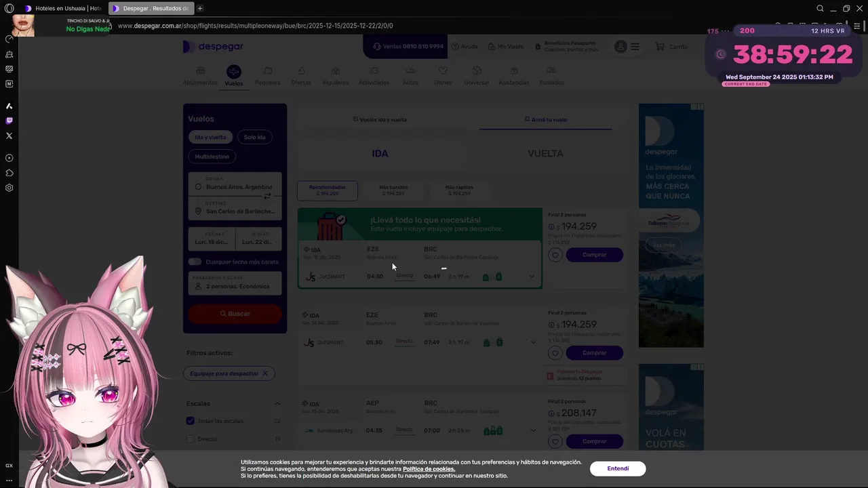The height and width of the screenshot is (488, 868).
Task: Open the Ofertas category icon
Action: [x=301, y=70]
